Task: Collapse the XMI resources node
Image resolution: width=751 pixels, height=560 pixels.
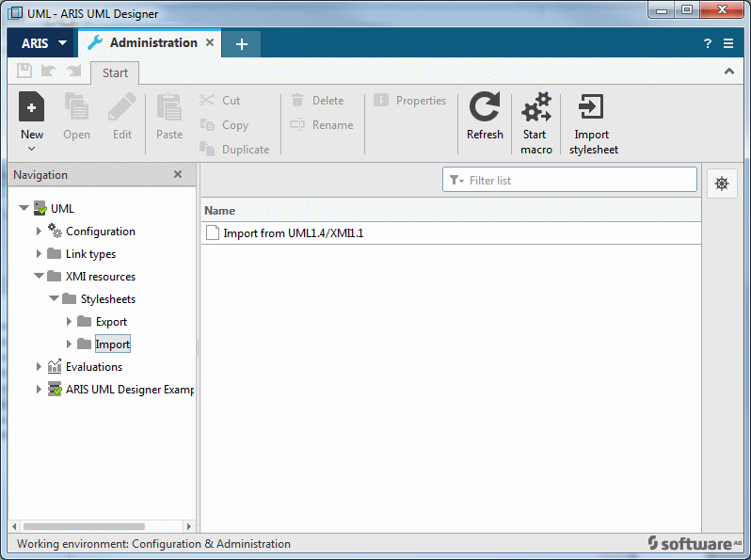Action: click(x=39, y=276)
